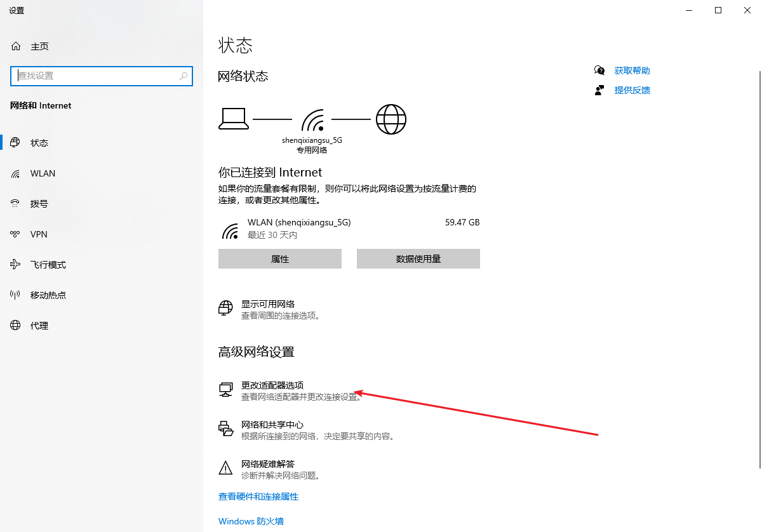Click 显示可用网络 (Show available networks)
The width and height of the screenshot is (762, 532).
click(x=268, y=304)
